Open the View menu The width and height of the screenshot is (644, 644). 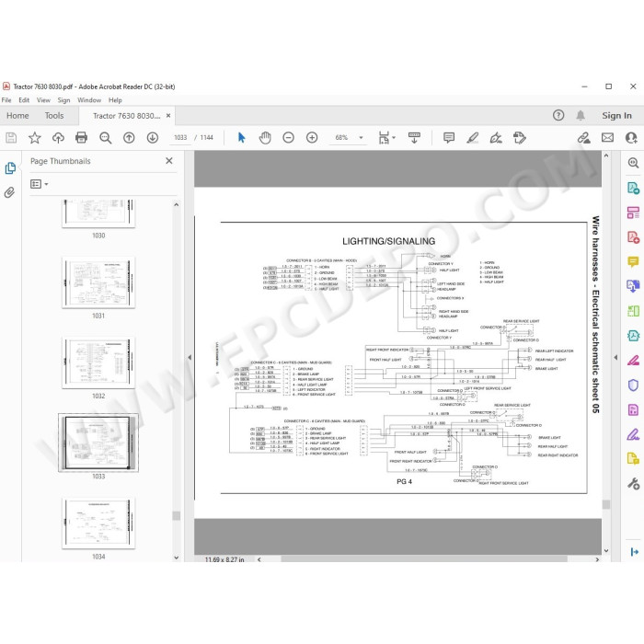click(x=43, y=100)
